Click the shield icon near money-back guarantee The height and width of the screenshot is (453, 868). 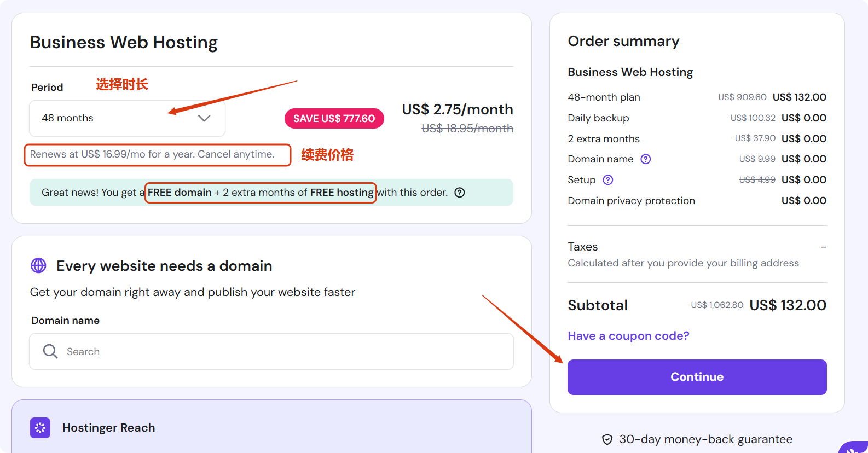(x=607, y=439)
